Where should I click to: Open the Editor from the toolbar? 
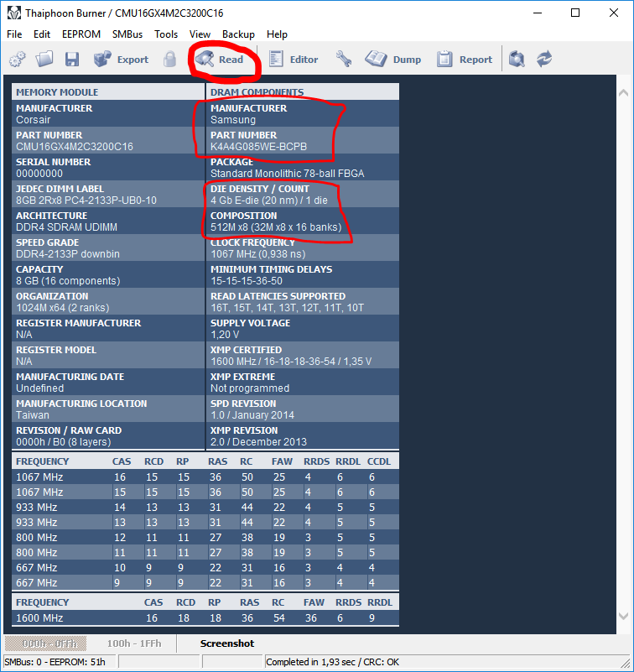(294, 59)
